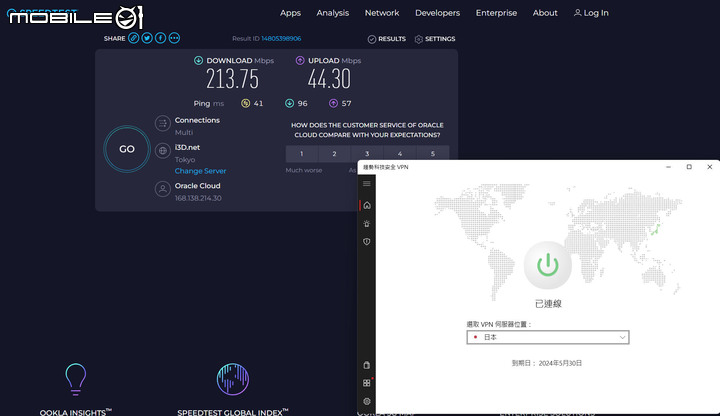Open Speedtest Results
720x416 pixels.
pos(387,39)
